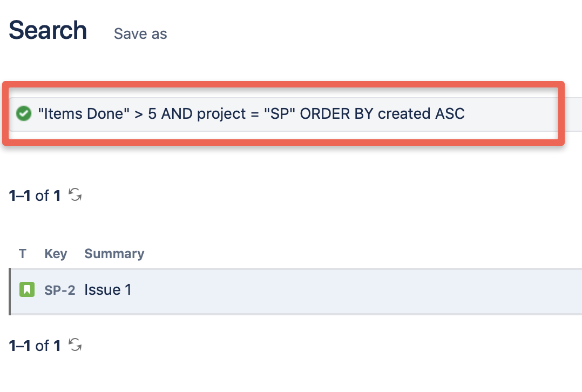Sort by the Summary column header
The width and height of the screenshot is (582, 392).
point(114,254)
